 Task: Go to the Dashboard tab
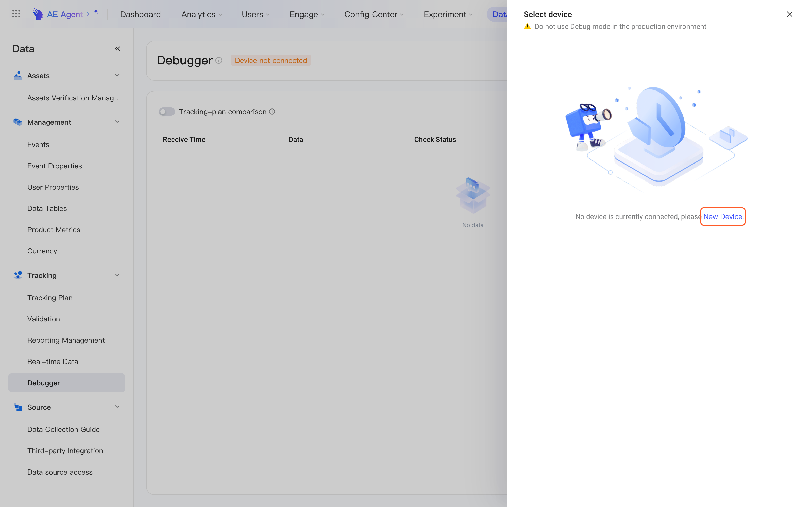140,14
